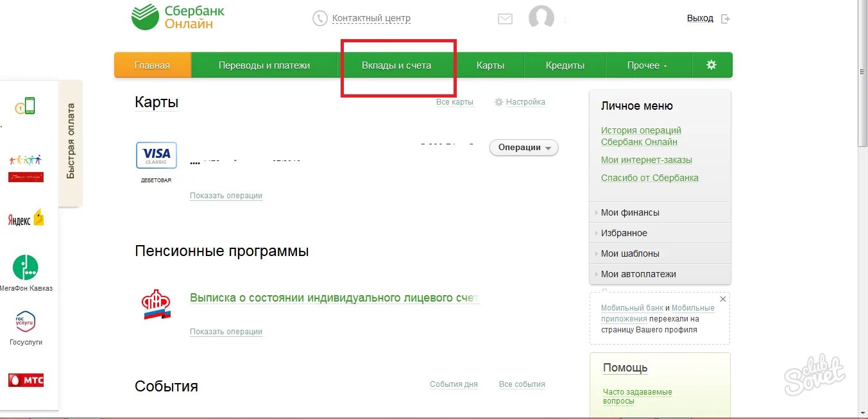Viewport: 868px width, 419px height.
Task: Expand Избранное section
Action: (x=660, y=233)
